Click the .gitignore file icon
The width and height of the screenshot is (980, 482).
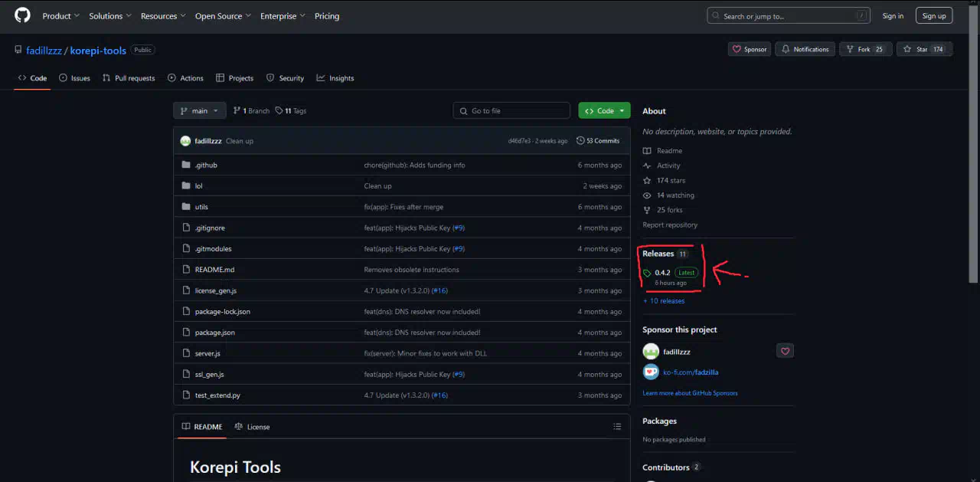(185, 228)
